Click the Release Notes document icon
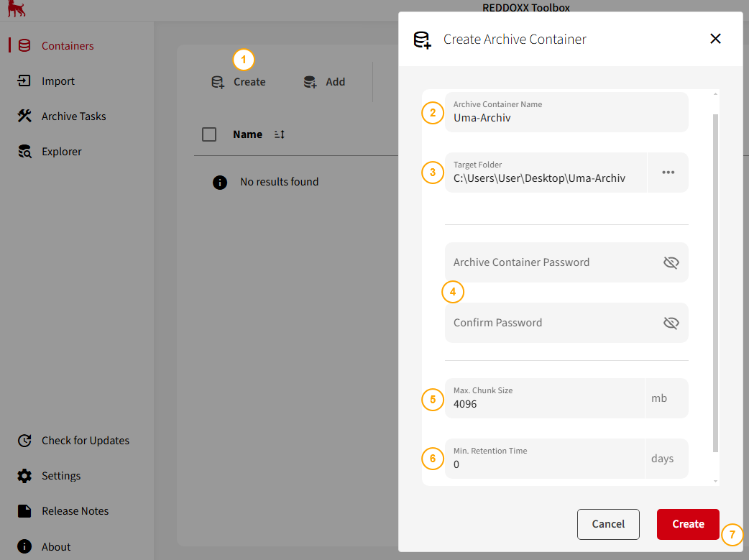Viewport: 749px width, 560px height. click(x=24, y=511)
